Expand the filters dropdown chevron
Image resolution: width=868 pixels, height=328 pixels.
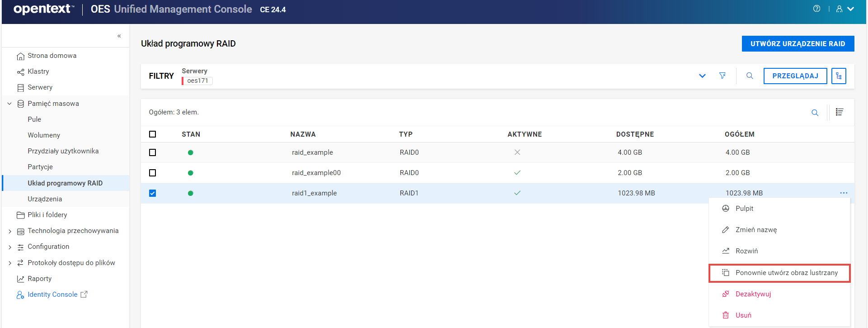point(702,76)
